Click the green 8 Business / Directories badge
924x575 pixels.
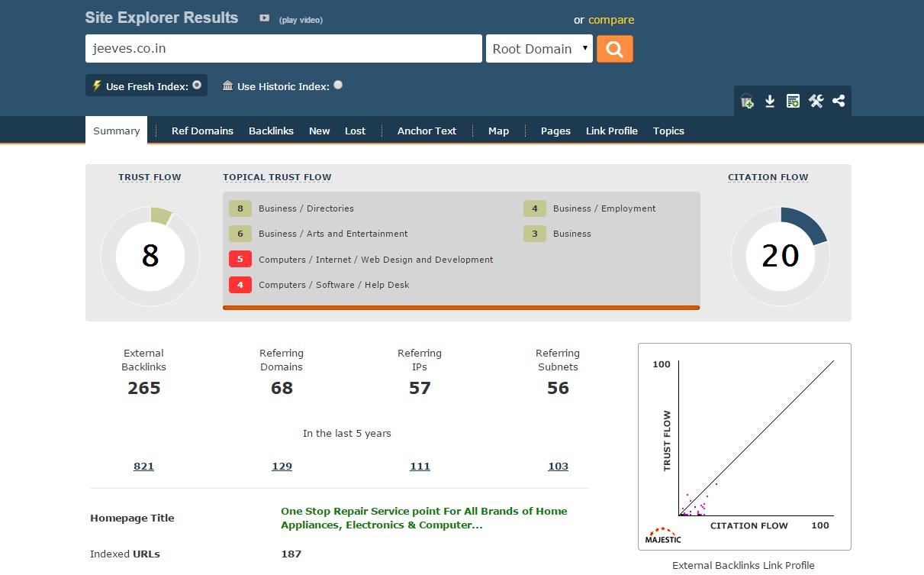click(240, 208)
